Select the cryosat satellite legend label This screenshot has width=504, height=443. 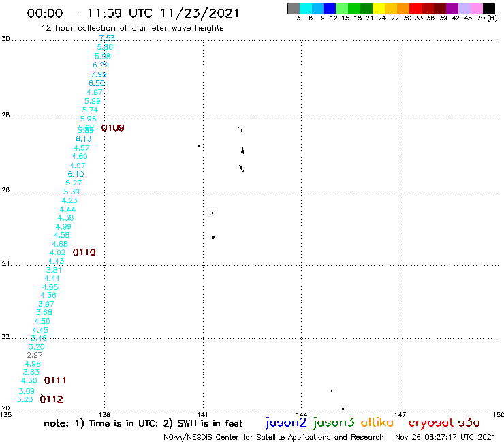coord(431,423)
